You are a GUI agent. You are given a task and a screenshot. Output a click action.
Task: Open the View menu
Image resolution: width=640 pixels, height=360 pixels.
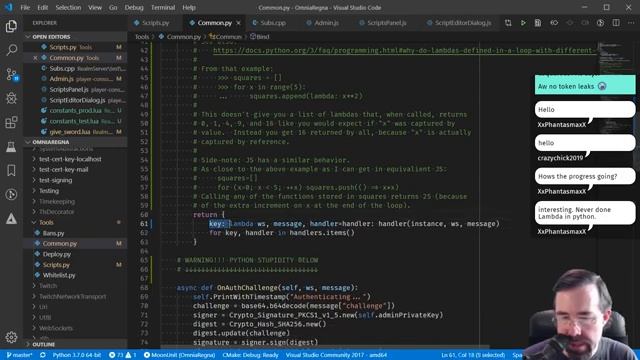tap(95, 7)
